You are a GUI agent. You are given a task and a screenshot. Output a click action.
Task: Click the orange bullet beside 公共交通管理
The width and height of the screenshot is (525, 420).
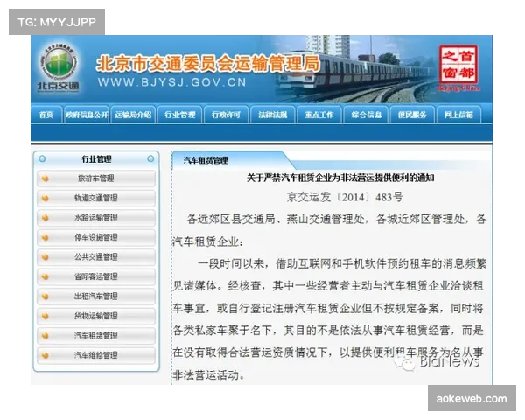(x=45, y=257)
